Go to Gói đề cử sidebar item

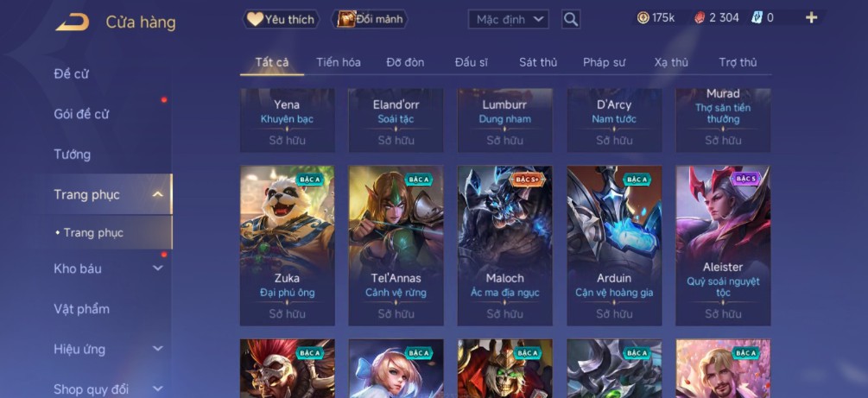81,114
